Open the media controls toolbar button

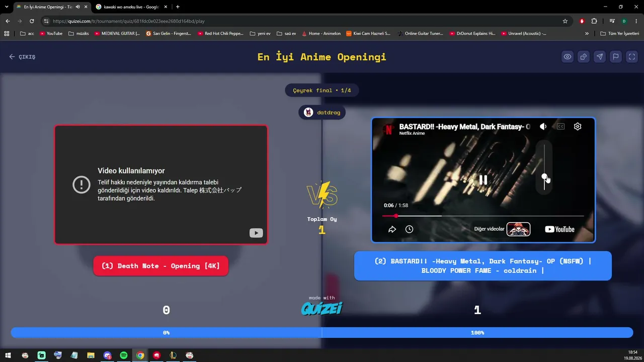click(x=612, y=21)
